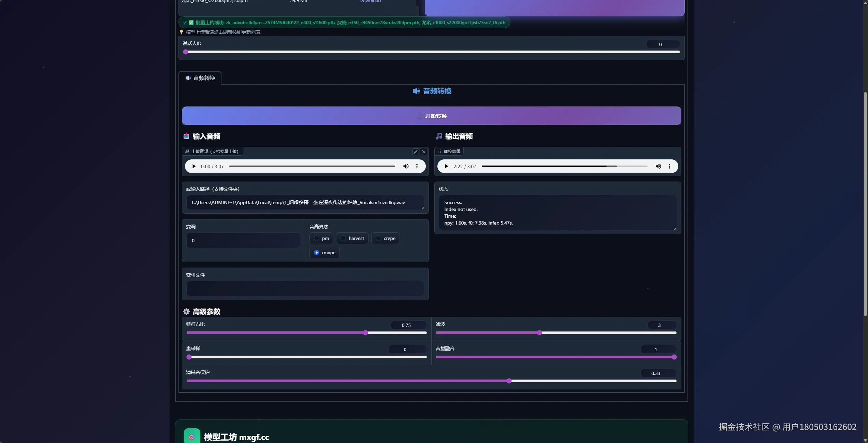Remove the uploaded audio with X icon
The width and height of the screenshot is (868, 443).
[x=424, y=152]
